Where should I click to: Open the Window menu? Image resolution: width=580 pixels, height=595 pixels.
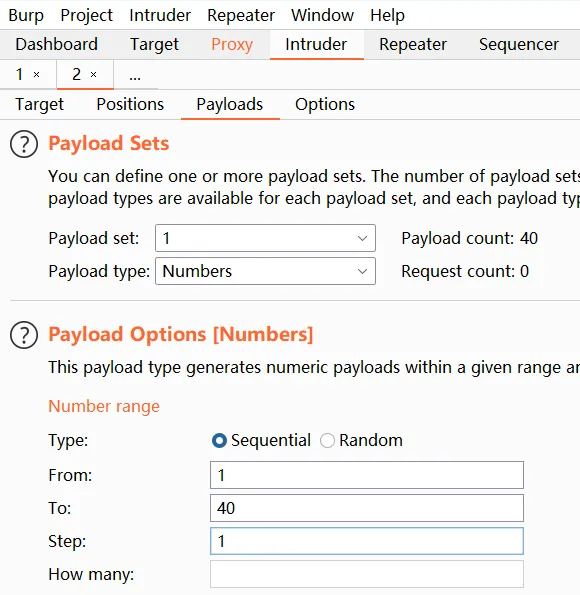(x=322, y=15)
